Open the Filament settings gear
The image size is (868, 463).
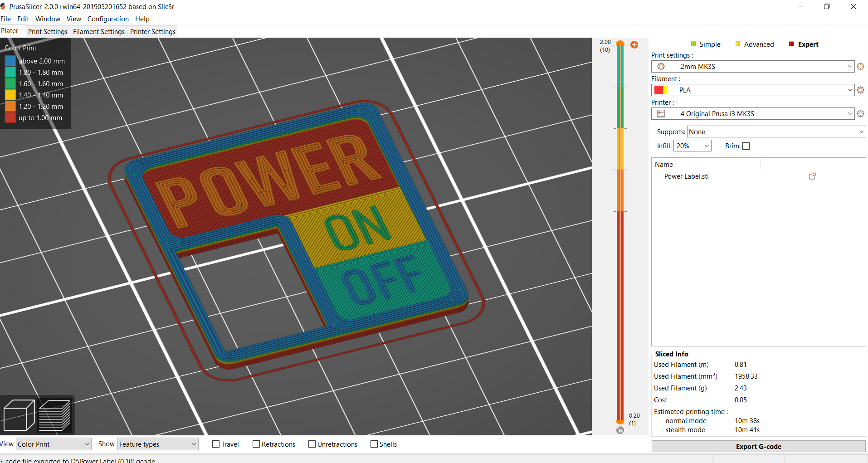(860, 90)
